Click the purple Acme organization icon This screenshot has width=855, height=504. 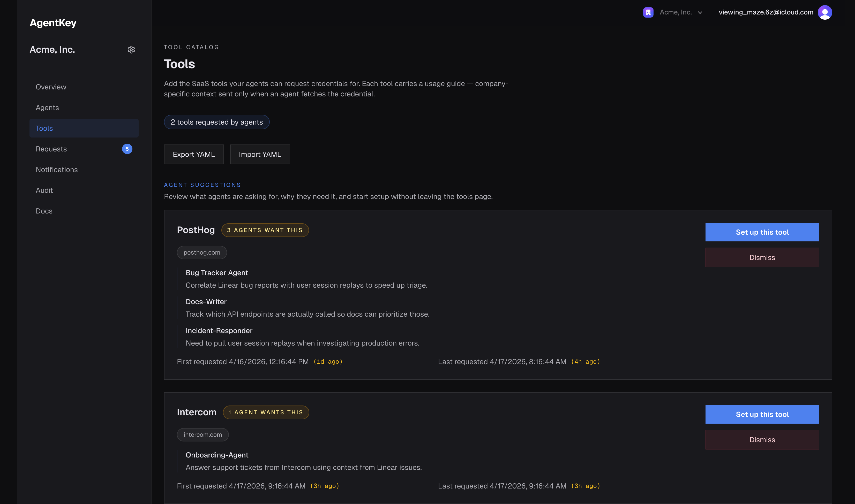(648, 12)
